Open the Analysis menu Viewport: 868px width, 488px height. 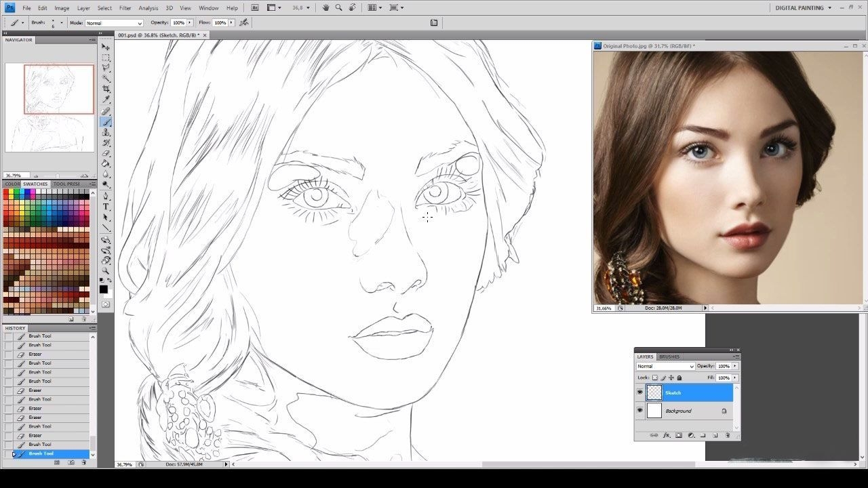149,8
